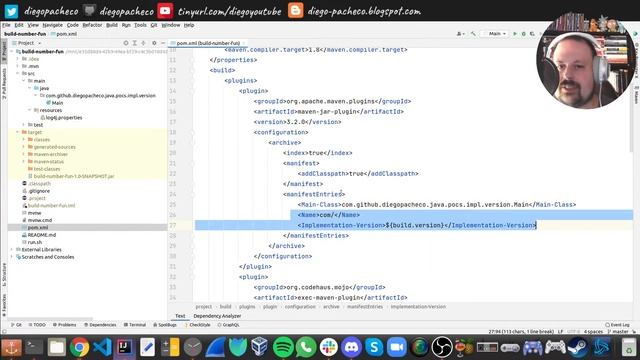This screenshot has height=360, width=640.
Task: Open Steam from the dock
Action: pos(578,347)
